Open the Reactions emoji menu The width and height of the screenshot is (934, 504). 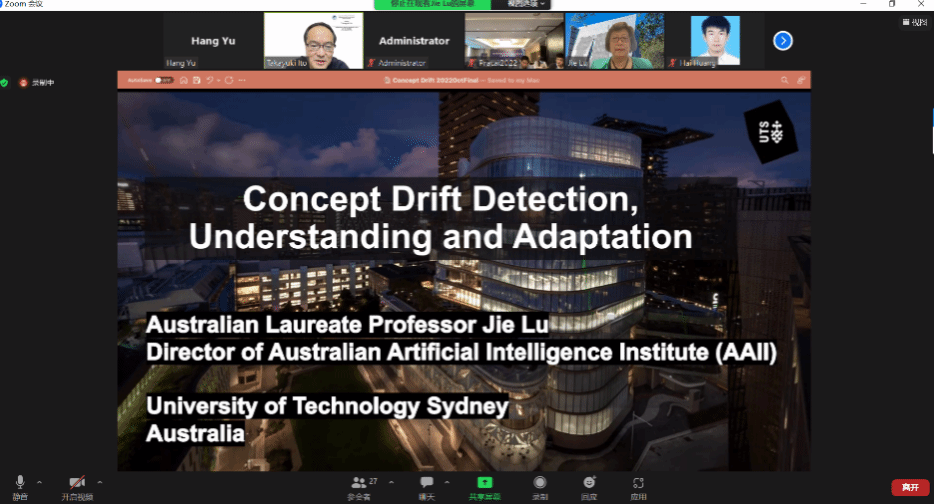pyautogui.click(x=589, y=484)
